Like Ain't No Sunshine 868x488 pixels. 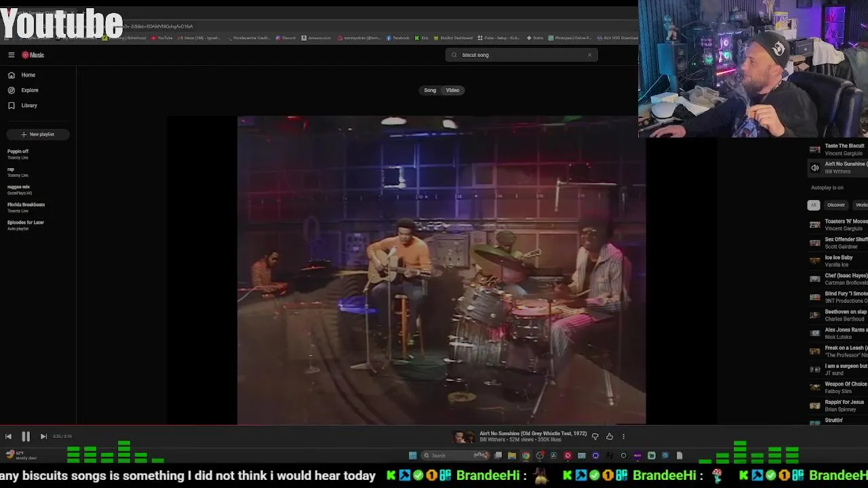tap(609, 436)
